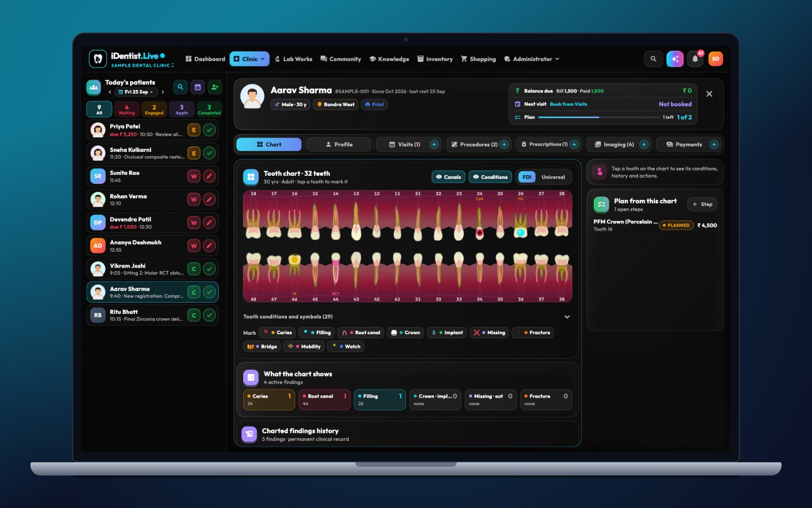Switch numbering to FDI
The width and height of the screenshot is (812, 508).
(x=527, y=177)
